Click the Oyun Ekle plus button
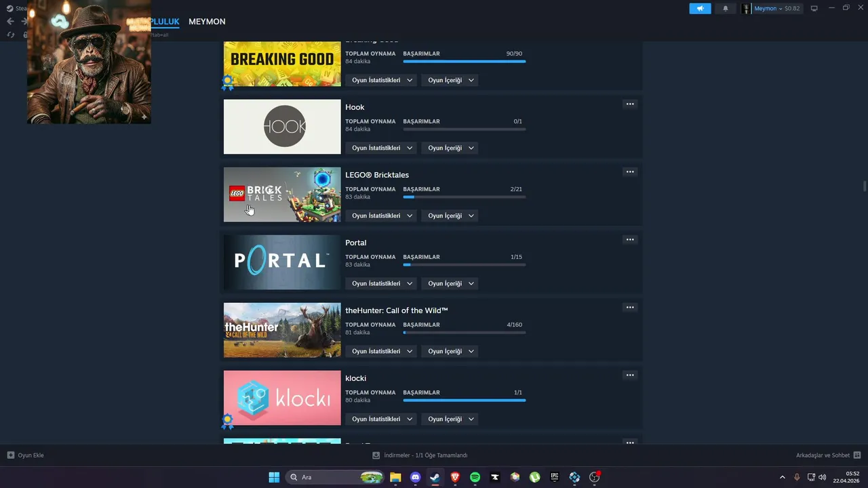 [x=25, y=455]
